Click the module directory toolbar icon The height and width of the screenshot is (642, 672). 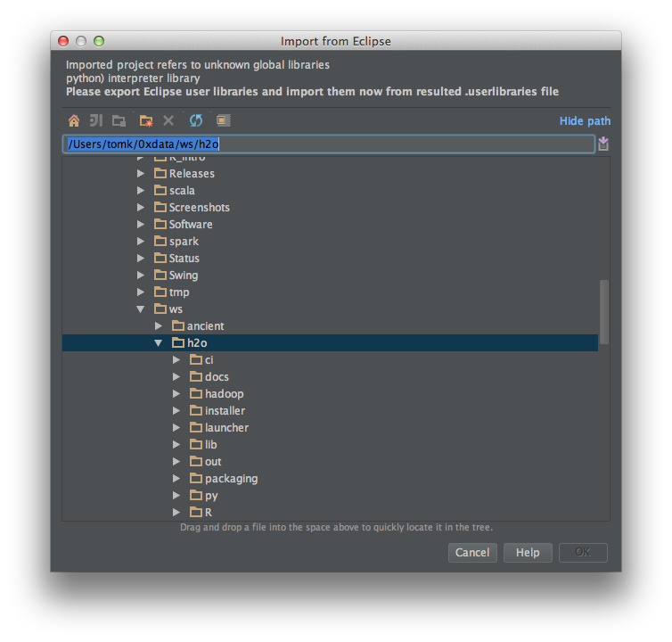click(119, 120)
